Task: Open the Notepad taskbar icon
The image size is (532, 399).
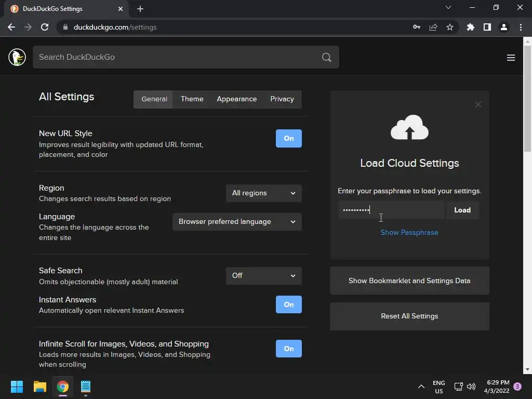Action: click(x=86, y=387)
